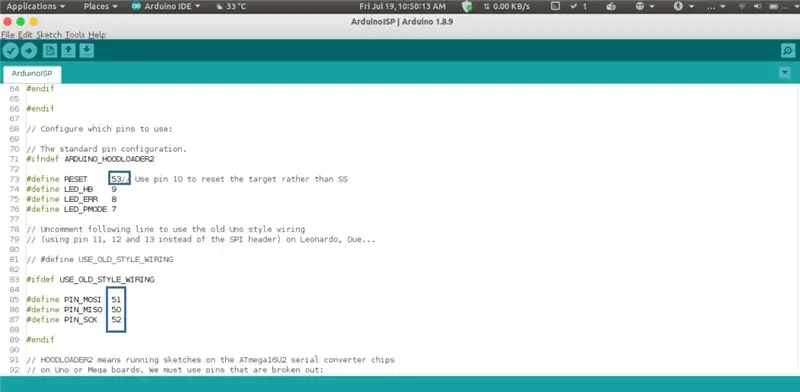Click the date and time clock
Screen dimensions: 800x392
(402, 7)
